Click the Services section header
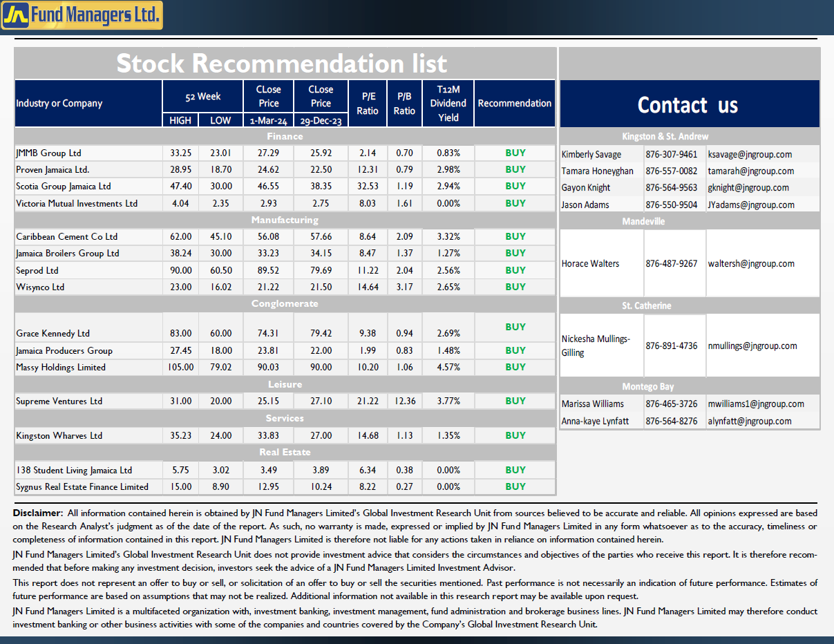The image size is (834, 644). coord(285,418)
